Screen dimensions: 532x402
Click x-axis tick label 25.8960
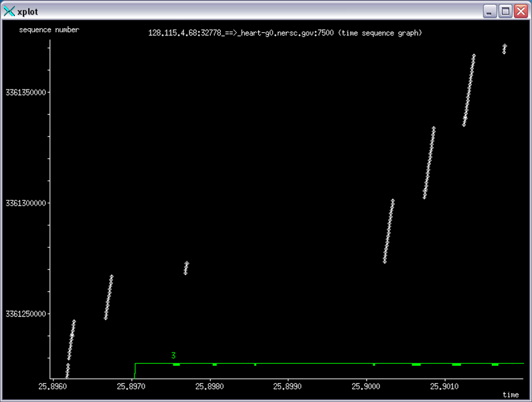pos(52,387)
